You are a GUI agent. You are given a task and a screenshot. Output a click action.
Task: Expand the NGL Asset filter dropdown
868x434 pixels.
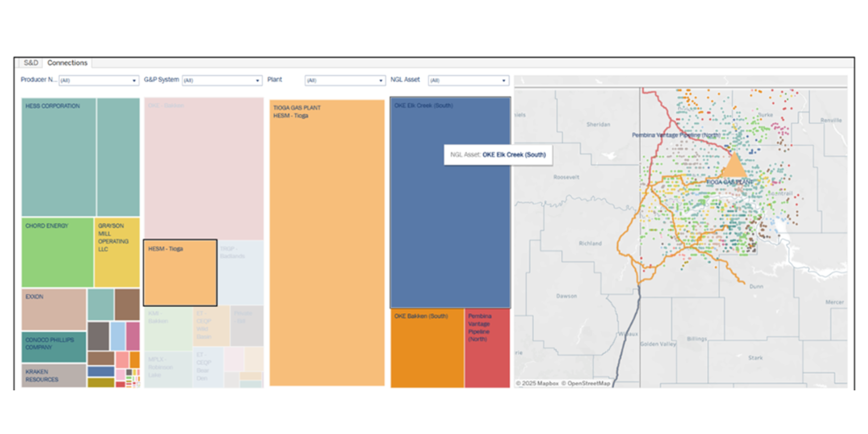[468, 80]
